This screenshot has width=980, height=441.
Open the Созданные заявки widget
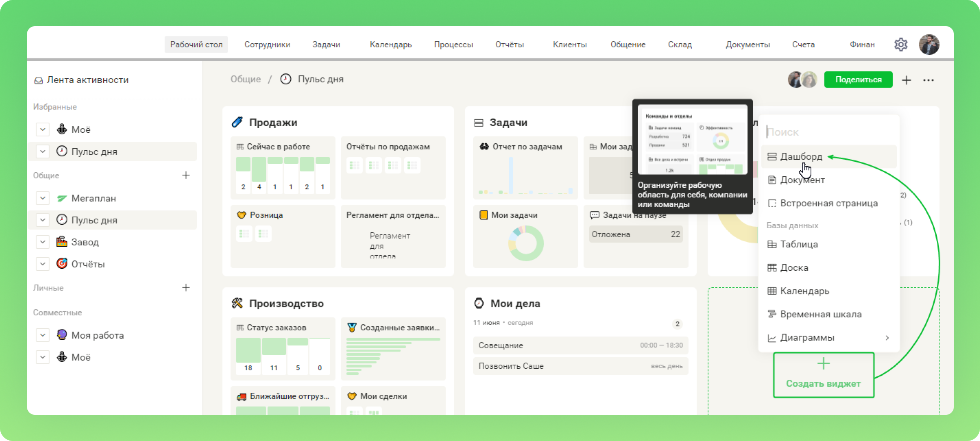393,349
